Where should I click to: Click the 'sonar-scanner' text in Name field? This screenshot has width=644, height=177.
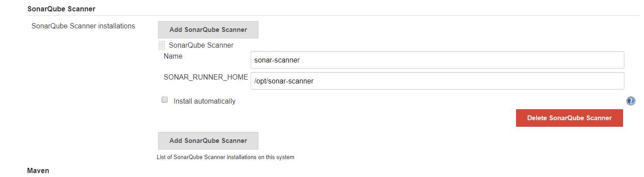tap(277, 60)
